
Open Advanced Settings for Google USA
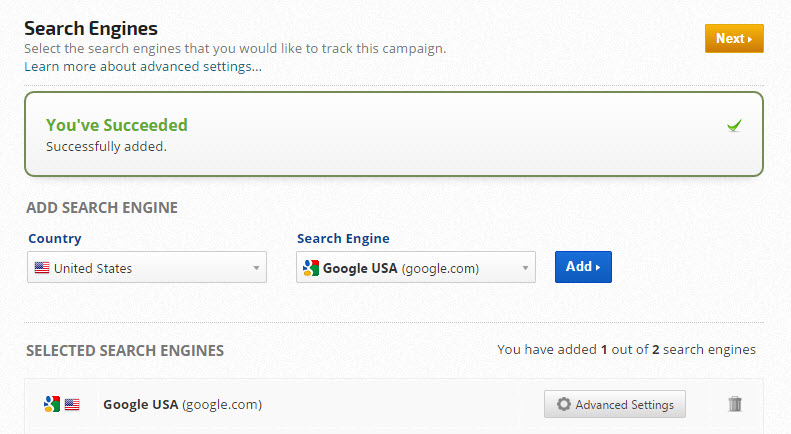[615, 405]
